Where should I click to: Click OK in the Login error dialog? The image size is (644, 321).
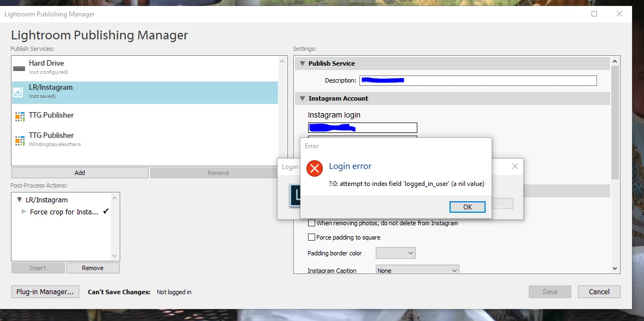(468, 207)
